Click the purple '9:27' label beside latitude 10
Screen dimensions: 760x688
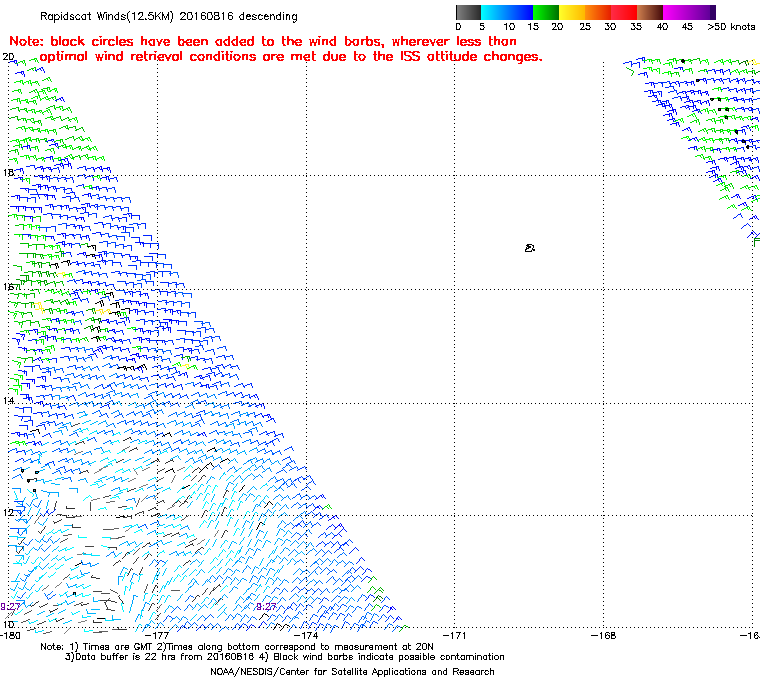click(10, 607)
